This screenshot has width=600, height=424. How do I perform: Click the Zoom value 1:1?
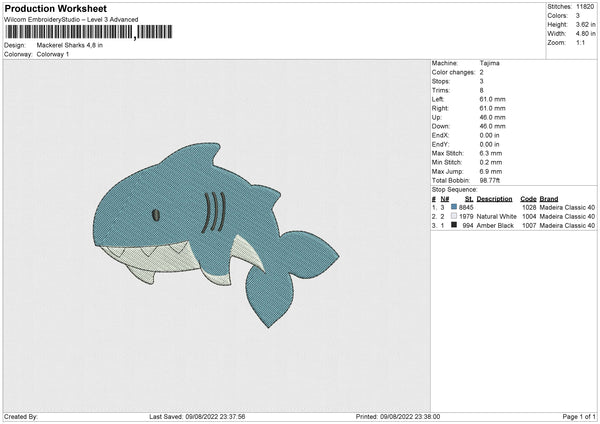[x=580, y=42]
